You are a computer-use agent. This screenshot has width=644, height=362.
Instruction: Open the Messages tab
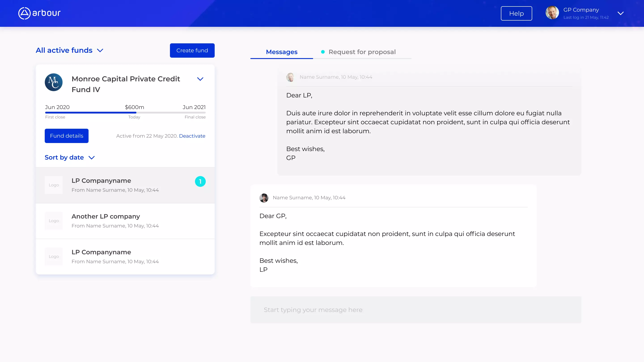[282, 52]
